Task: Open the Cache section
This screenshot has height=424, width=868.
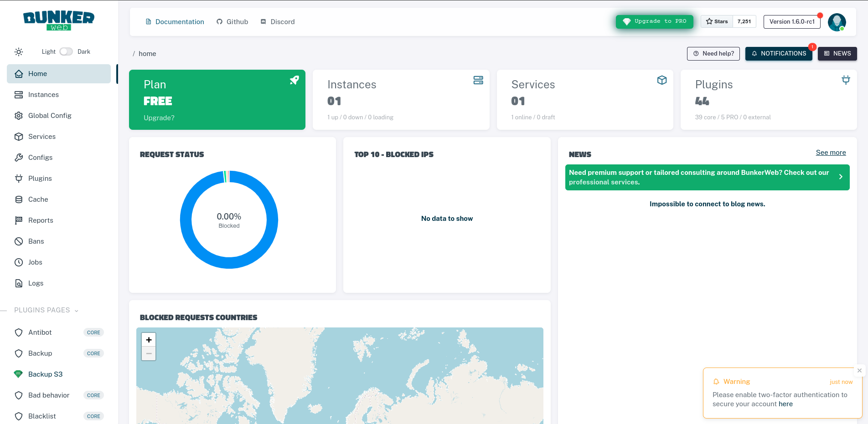Action: coord(37,199)
